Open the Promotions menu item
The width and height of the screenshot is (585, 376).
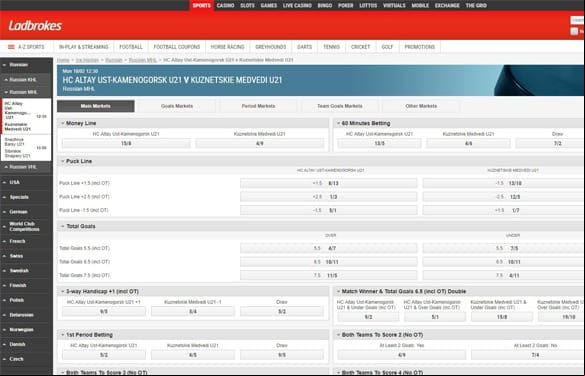pos(420,47)
